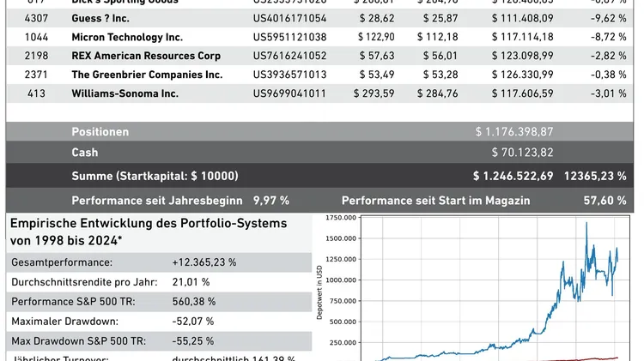The image size is (644, 361).
Task: Select ISIN US4016171054
Action: [x=289, y=19]
